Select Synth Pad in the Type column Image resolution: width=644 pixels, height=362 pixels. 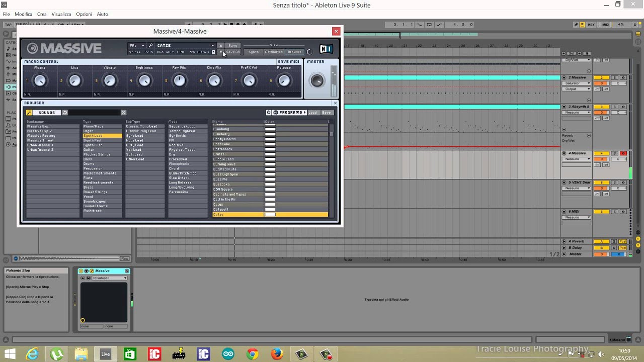(103, 140)
